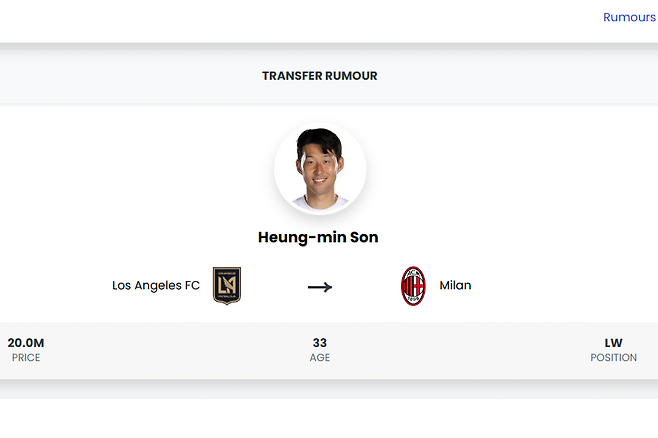The width and height of the screenshot is (658, 438).
Task: Click the PRICE label
Action: (26, 358)
